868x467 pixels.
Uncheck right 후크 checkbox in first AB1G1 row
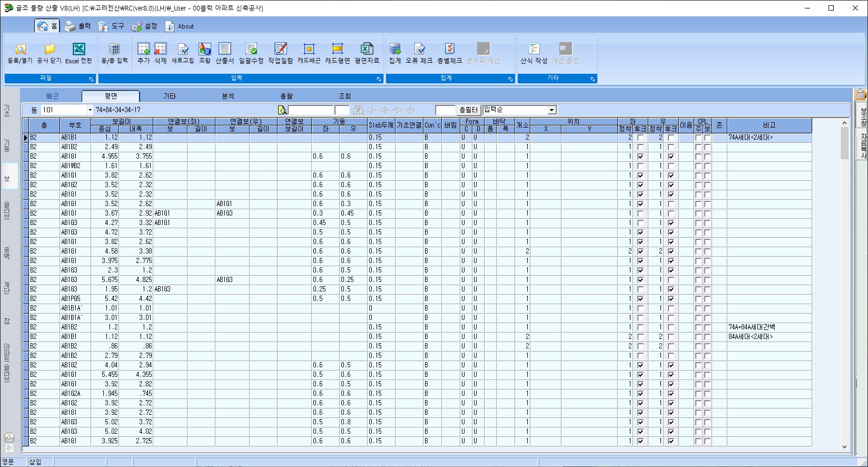click(x=671, y=157)
